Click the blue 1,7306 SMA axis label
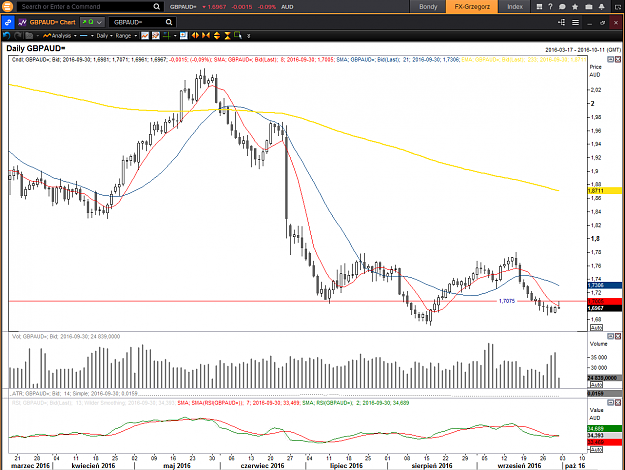625x470 pixels. tap(604, 285)
